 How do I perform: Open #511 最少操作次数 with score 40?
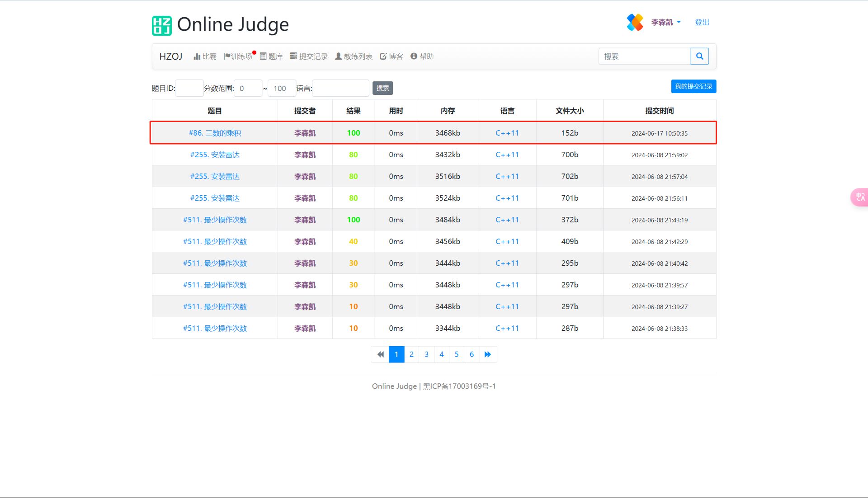(x=215, y=241)
